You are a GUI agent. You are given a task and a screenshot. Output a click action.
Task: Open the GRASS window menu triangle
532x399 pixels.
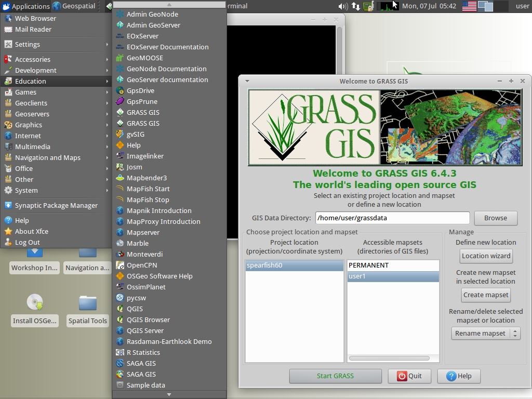click(x=247, y=81)
